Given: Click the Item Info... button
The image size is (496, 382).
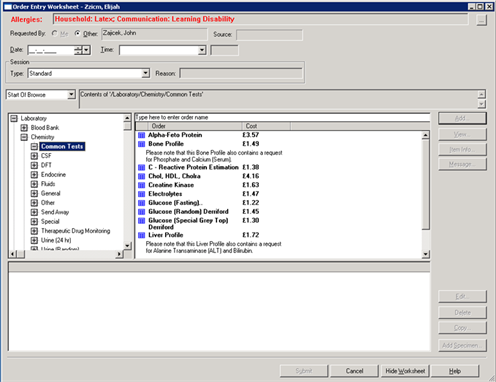Looking at the screenshot, I should tap(462, 149).
